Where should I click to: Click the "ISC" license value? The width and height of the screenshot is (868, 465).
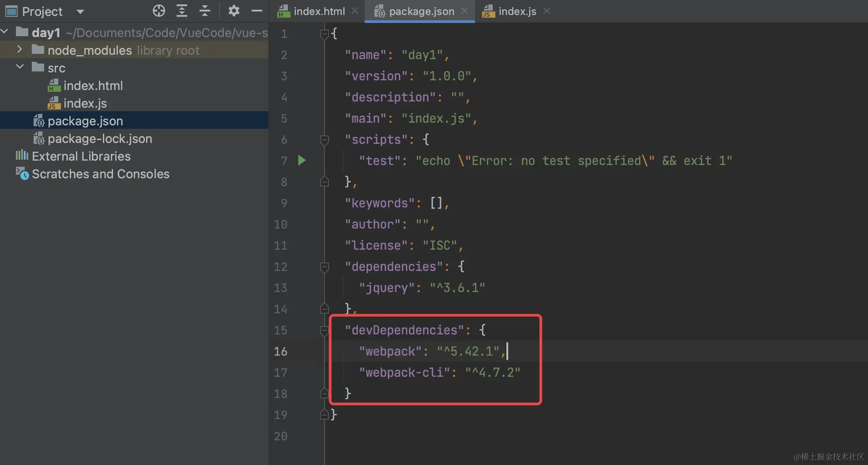(440, 245)
